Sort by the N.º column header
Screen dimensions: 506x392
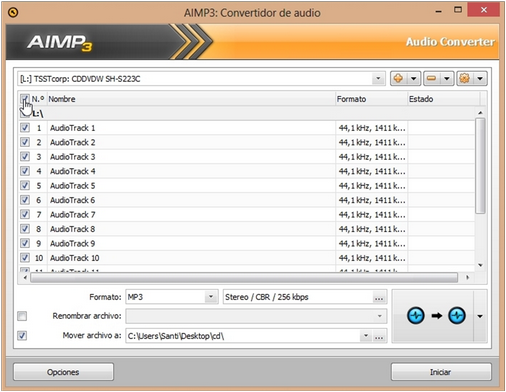38,99
